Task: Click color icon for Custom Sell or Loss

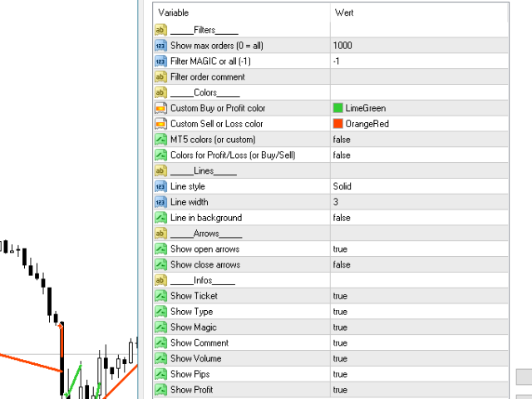Action: (x=160, y=124)
